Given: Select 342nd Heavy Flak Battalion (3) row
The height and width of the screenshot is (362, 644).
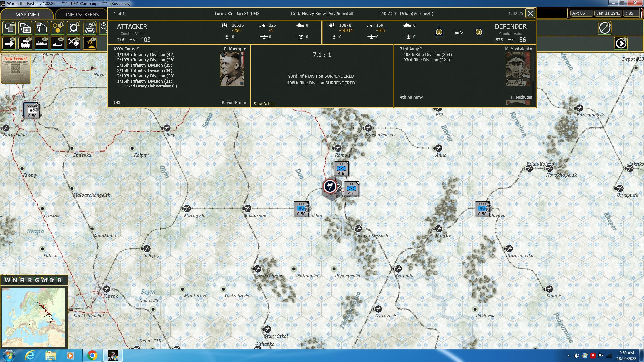Looking at the screenshot, I should coord(150,86).
